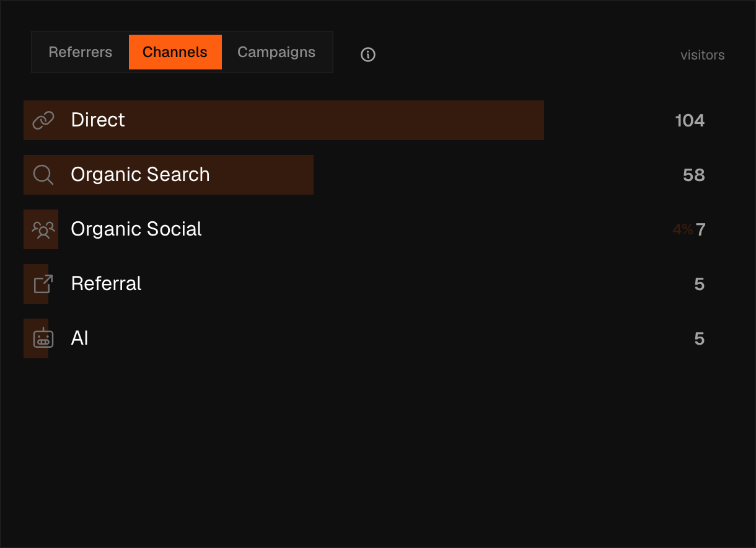Click the Organic Social people icon
Screen dimensions: 756x548
(43, 229)
